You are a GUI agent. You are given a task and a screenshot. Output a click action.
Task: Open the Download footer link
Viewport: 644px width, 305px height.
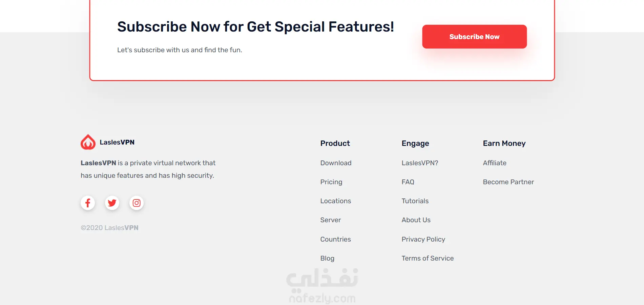336,163
